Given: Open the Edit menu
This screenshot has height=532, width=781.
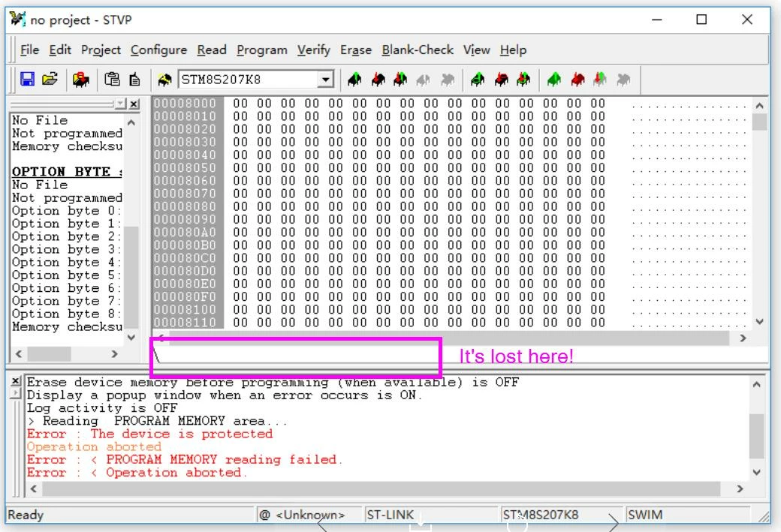Looking at the screenshot, I should coord(60,50).
